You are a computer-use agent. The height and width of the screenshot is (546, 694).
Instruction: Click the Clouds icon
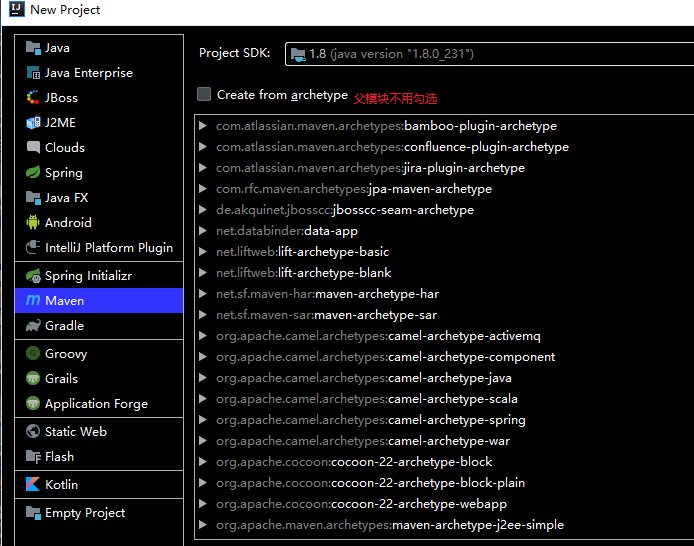pyautogui.click(x=33, y=147)
